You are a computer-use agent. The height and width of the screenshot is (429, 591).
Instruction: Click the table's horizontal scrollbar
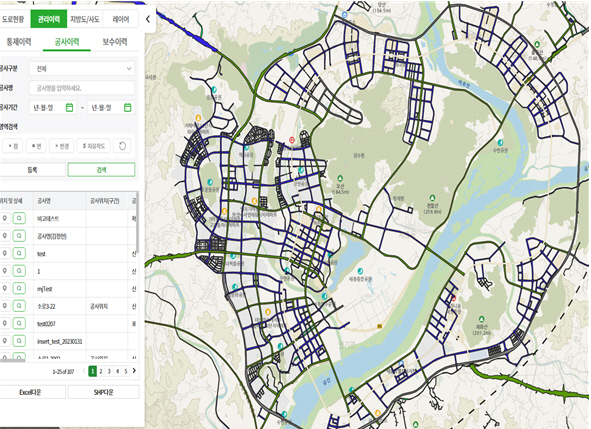click(12, 360)
